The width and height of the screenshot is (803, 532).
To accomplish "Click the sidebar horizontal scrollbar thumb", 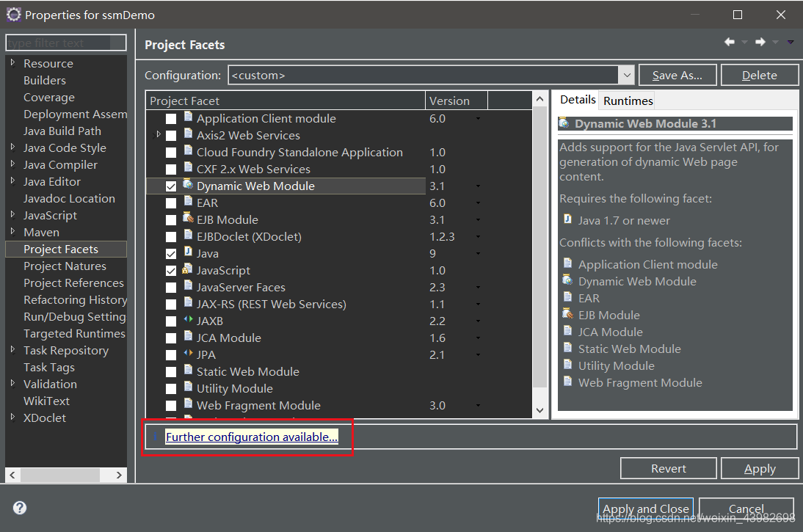I will (x=60, y=475).
